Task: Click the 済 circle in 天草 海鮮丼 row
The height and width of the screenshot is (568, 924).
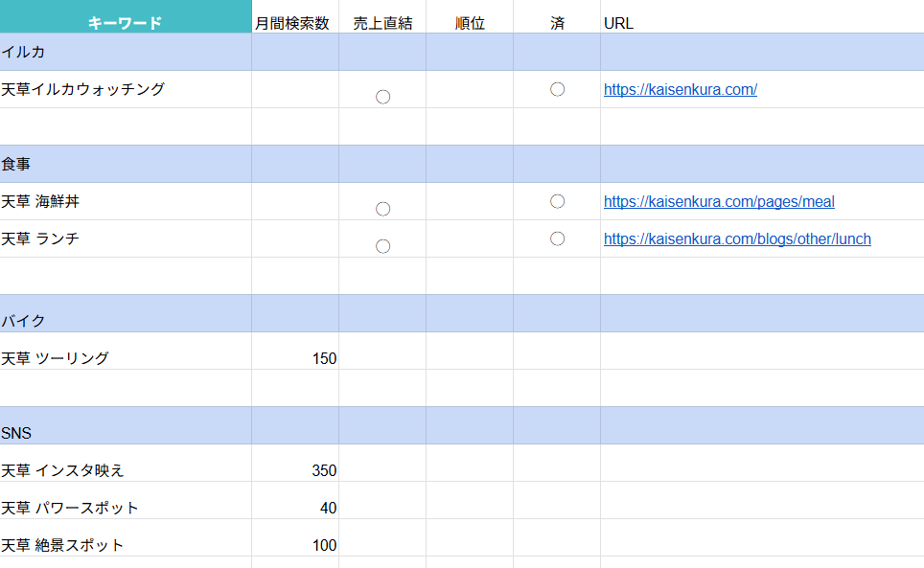Action: [x=557, y=202]
